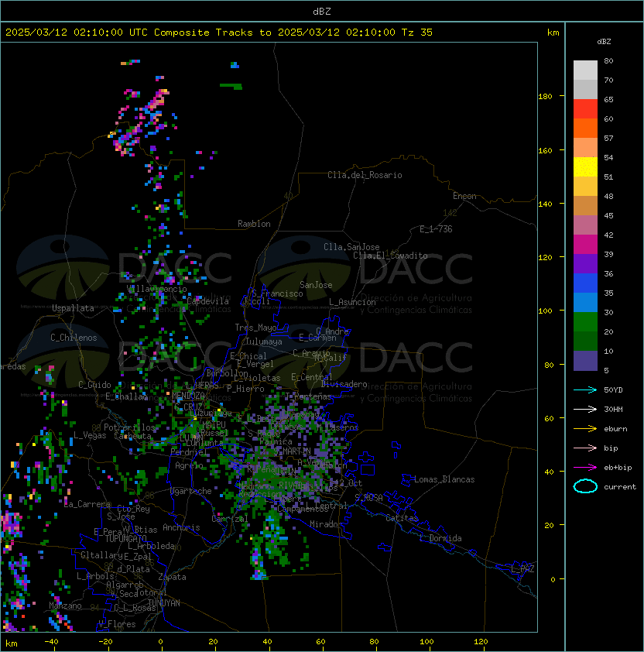Click the Villavicencio map label
The image size is (644, 652).
(156, 289)
